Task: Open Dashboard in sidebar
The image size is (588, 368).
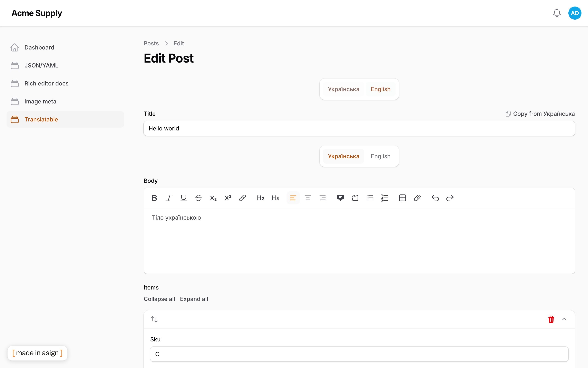Action: pos(65,47)
